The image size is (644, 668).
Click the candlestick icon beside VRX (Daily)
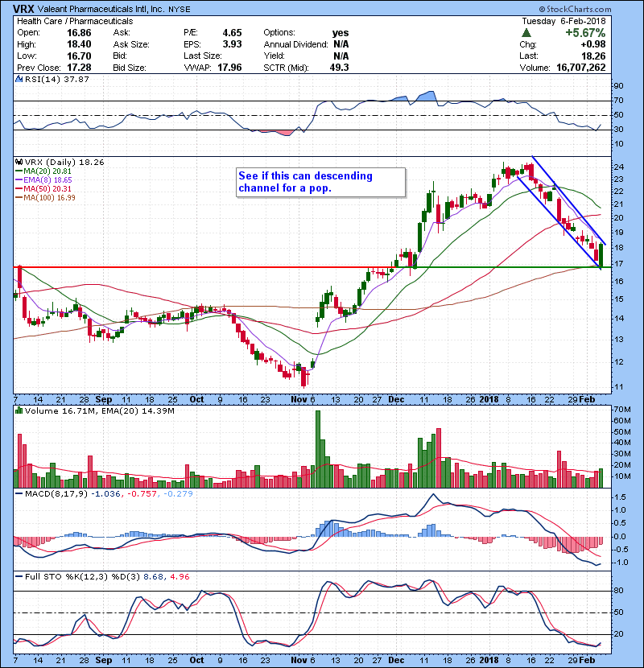coord(19,163)
